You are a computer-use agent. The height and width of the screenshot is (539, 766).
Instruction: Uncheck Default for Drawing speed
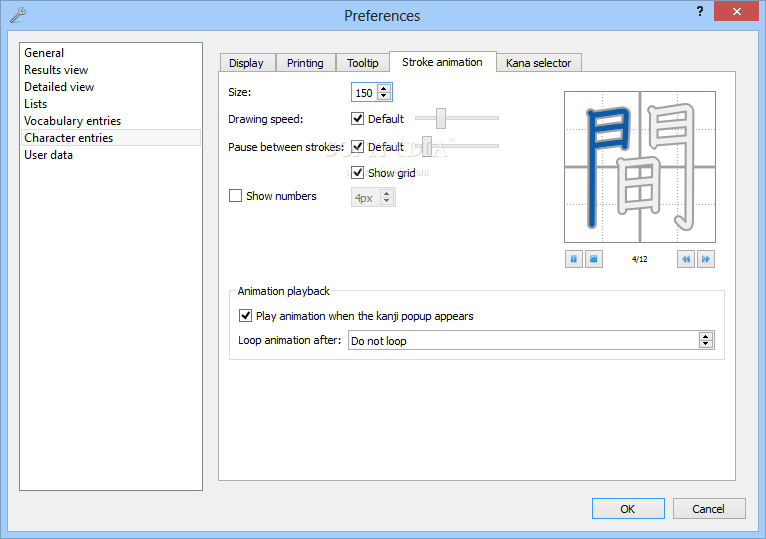pos(358,118)
